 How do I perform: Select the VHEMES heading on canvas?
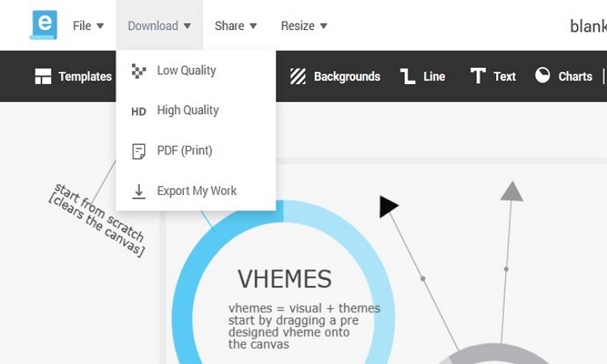(x=285, y=279)
